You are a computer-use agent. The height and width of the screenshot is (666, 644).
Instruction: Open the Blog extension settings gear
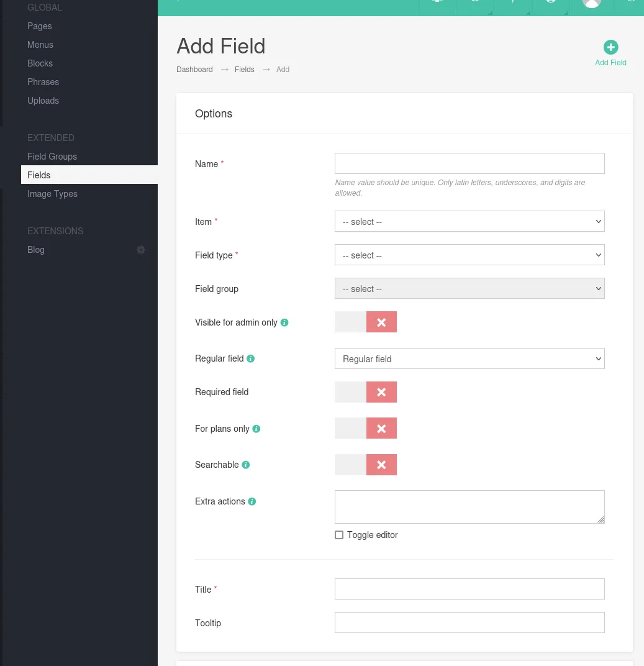tap(141, 250)
